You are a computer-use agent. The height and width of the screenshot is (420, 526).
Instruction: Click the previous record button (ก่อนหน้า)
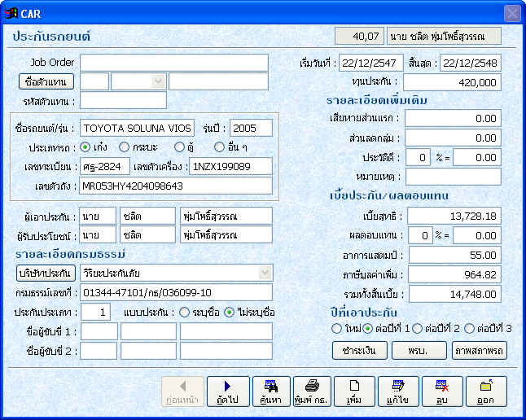point(182,392)
